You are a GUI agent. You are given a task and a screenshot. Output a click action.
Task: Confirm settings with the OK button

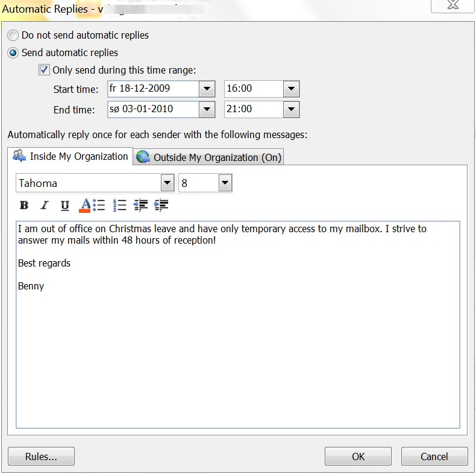click(358, 457)
